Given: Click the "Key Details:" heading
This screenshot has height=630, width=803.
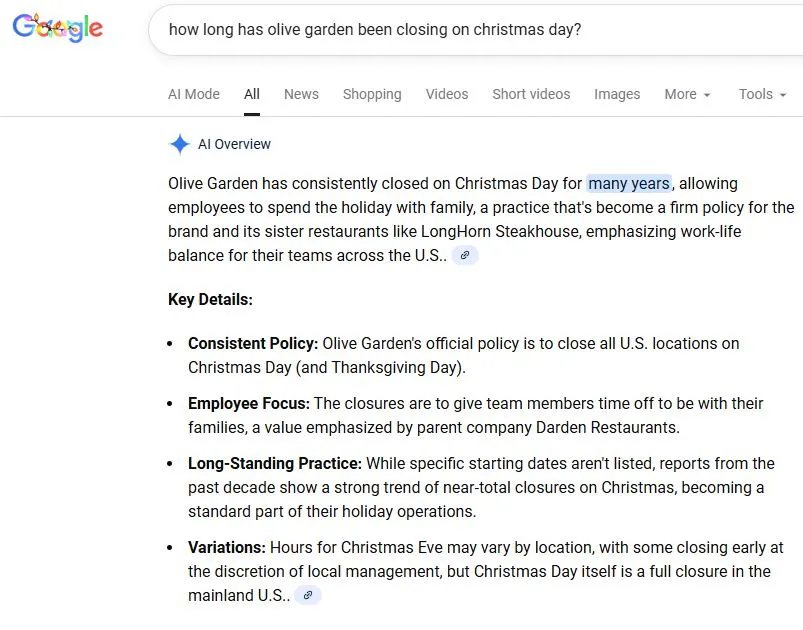Looking at the screenshot, I should click(210, 300).
